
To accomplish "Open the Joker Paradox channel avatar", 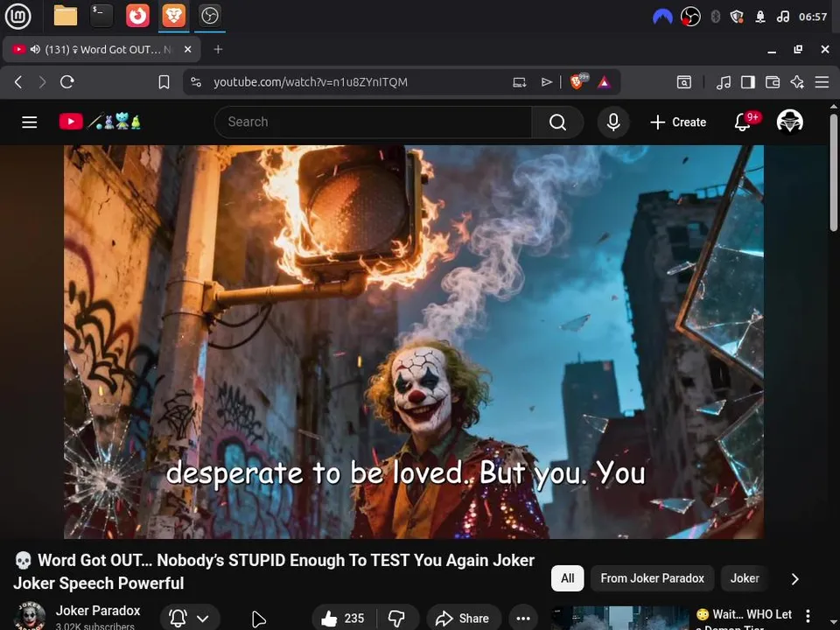I will tap(29, 617).
